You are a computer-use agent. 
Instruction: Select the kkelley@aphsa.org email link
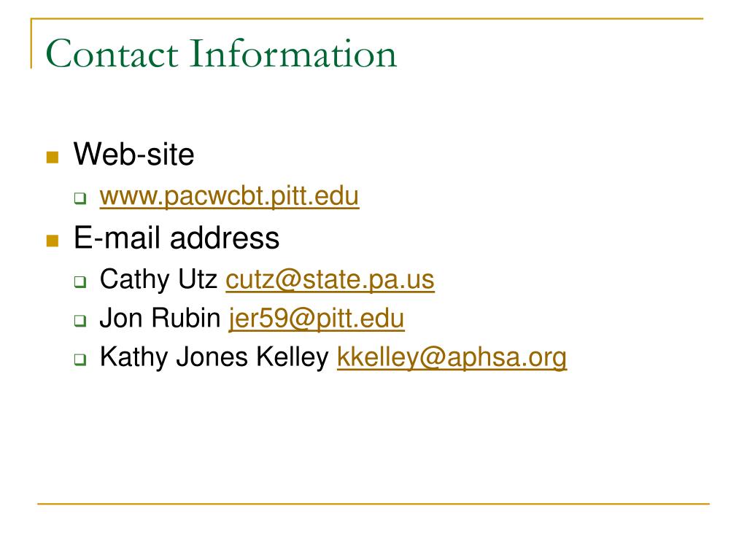[x=452, y=357]
